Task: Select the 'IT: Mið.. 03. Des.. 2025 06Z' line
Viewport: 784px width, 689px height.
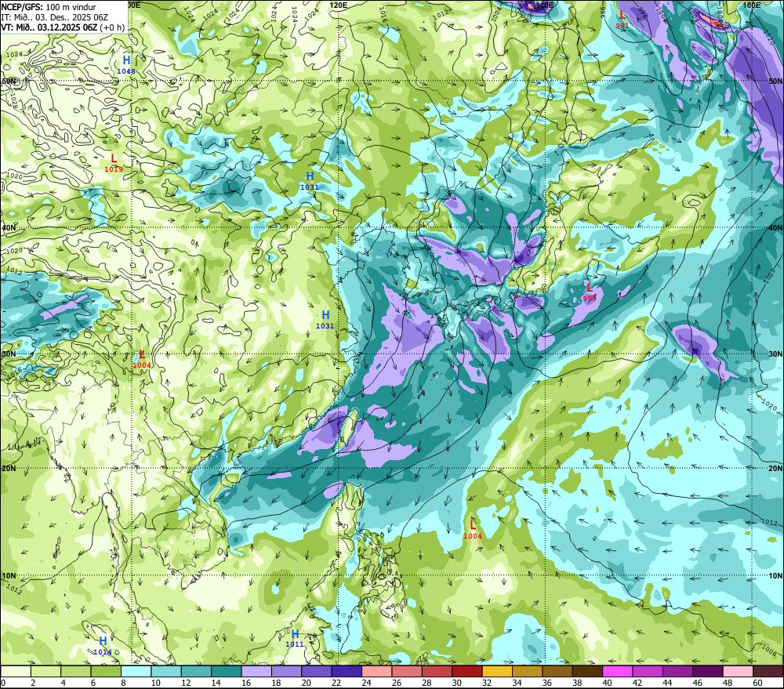Action: [55, 17]
